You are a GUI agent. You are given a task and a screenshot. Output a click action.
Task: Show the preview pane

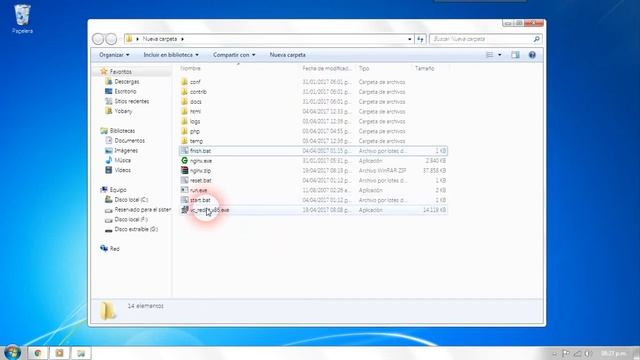515,55
